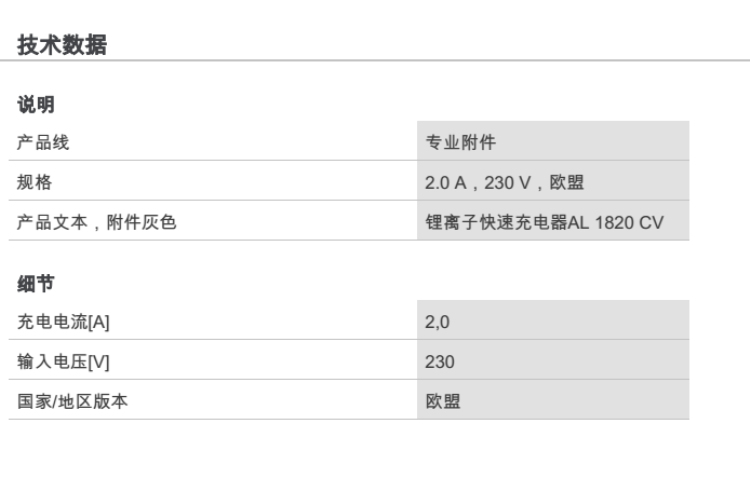
Task: Select the 输入电压[V] row label
Action: click(x=63, y=362)
